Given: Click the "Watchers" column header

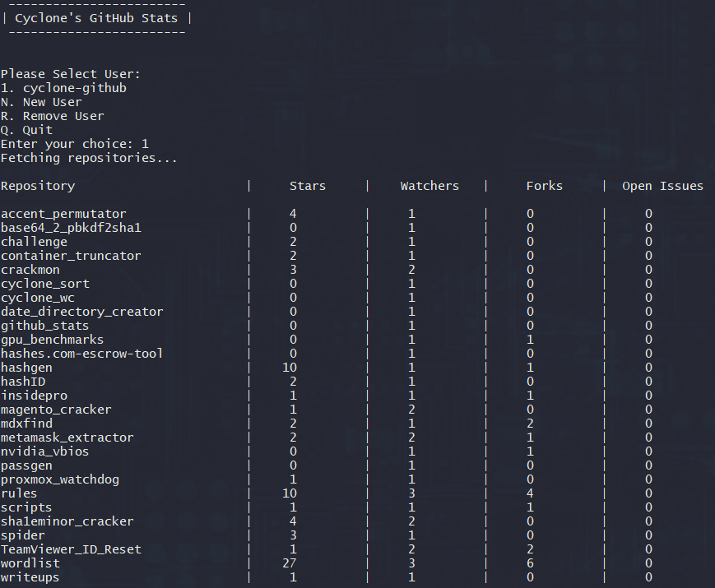Looking at the screenshot, I should pyautogui.click(x=429, y=186).
